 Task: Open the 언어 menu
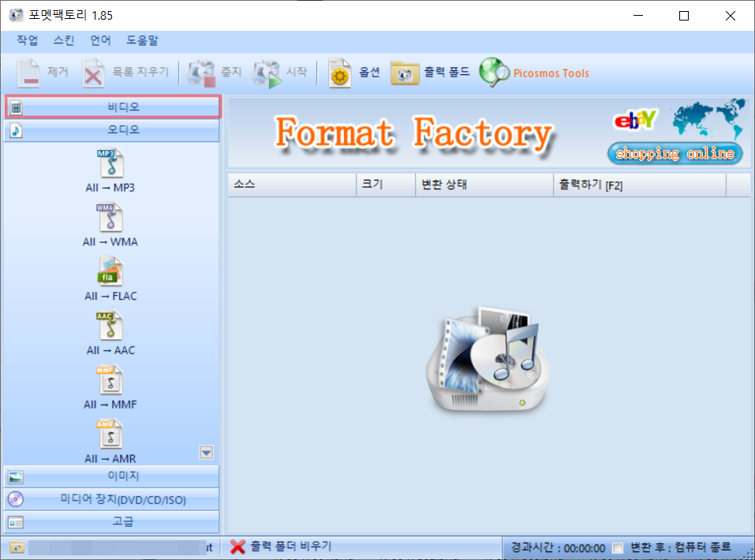tap(100, 40)
